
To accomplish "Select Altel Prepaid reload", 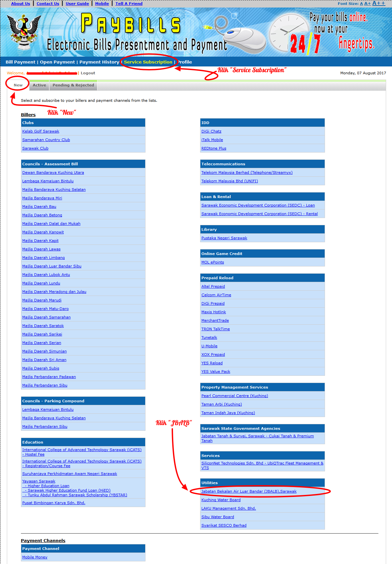I will coord(213,286).
